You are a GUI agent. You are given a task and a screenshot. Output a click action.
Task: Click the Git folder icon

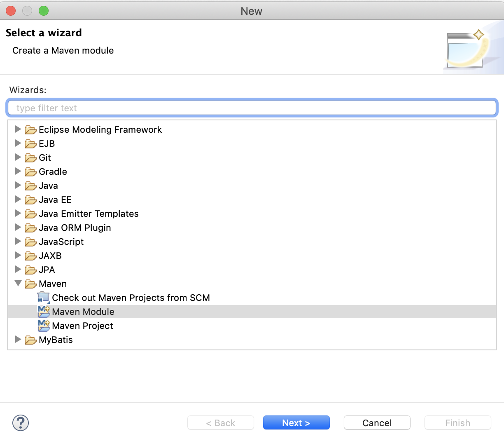click(30, 158)
